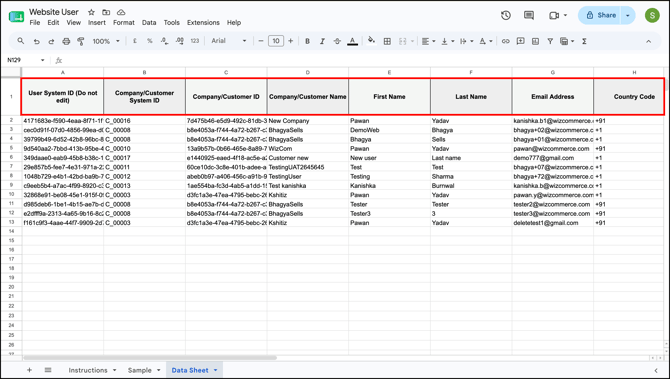
Task: Insert a link
Action: (x=505, y=41)
